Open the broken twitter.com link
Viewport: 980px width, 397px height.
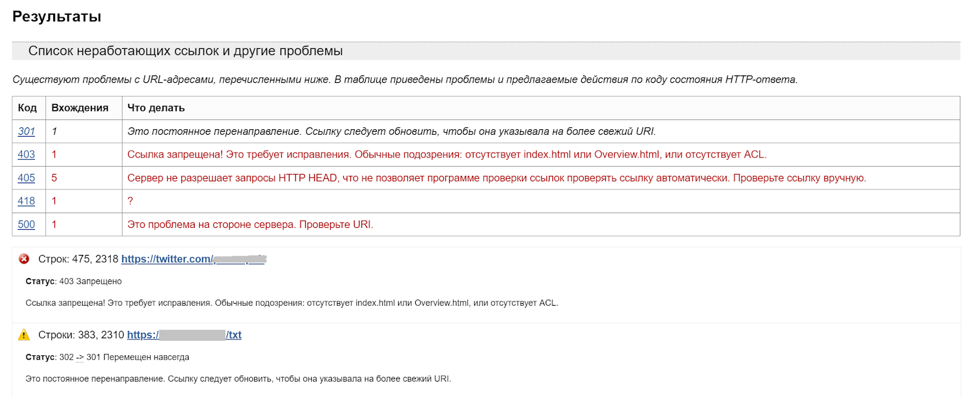(x=194, y=259)
